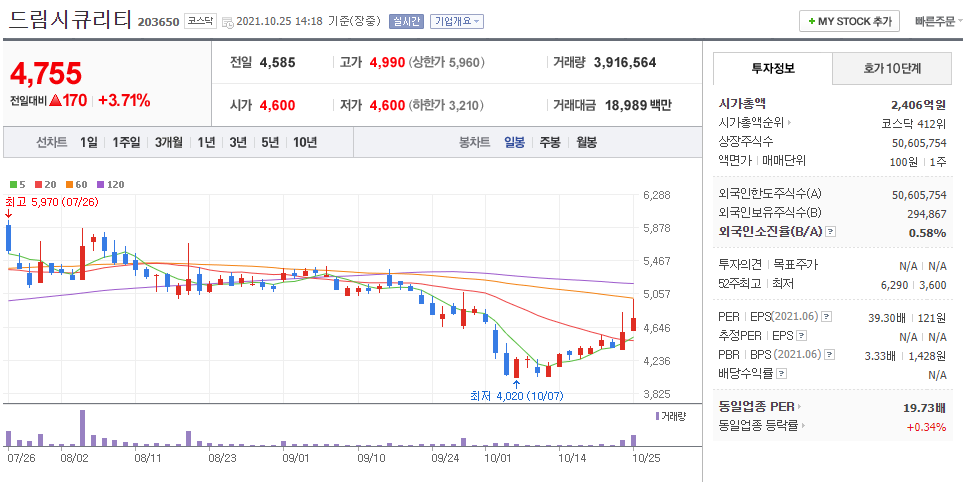Click the 시가총액 value 2,406억원
971x482 pixels.
(918, 105)
